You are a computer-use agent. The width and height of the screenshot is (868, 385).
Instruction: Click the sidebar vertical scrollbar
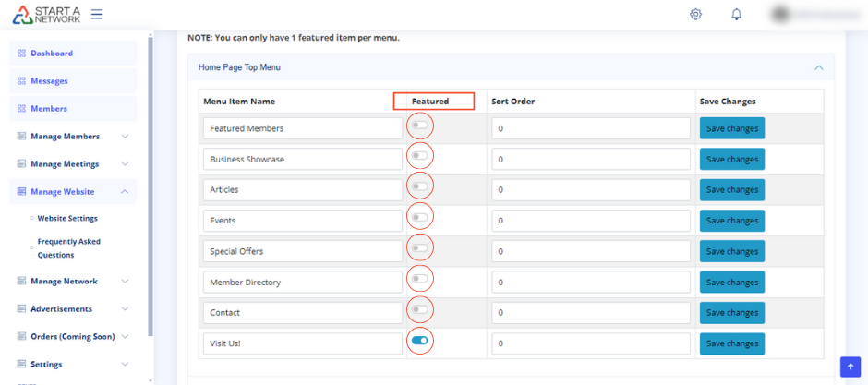[x=151, y=185]
